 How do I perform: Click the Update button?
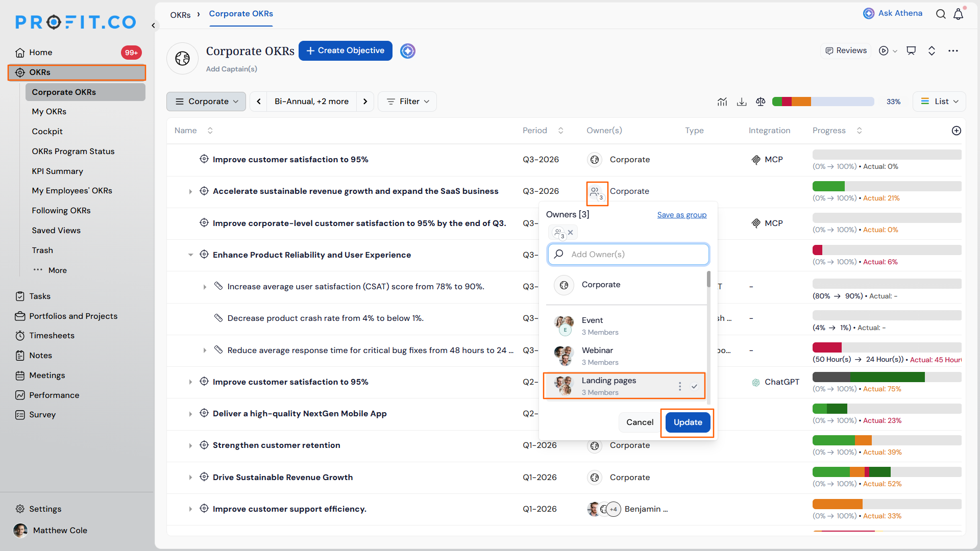pos(688,422)
